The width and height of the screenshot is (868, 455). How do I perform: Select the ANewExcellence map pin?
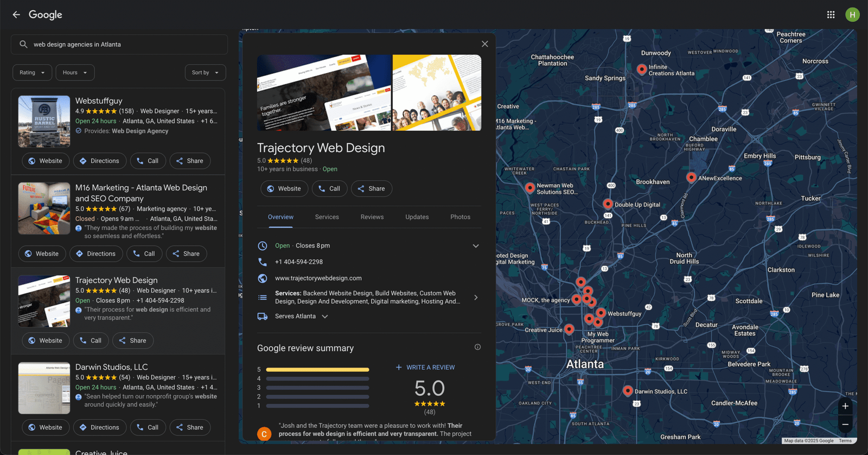(691, 177)
